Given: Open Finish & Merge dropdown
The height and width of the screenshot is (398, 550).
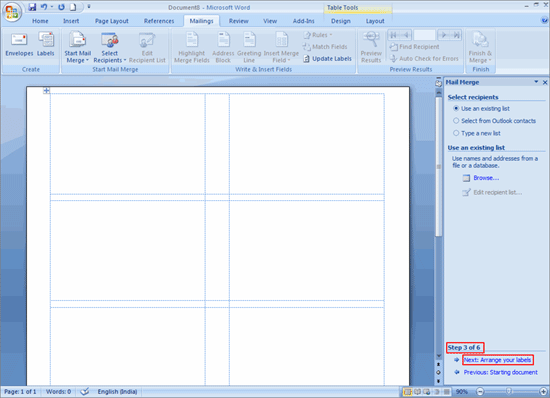Looking at the screenshot, I should point(480,47).
